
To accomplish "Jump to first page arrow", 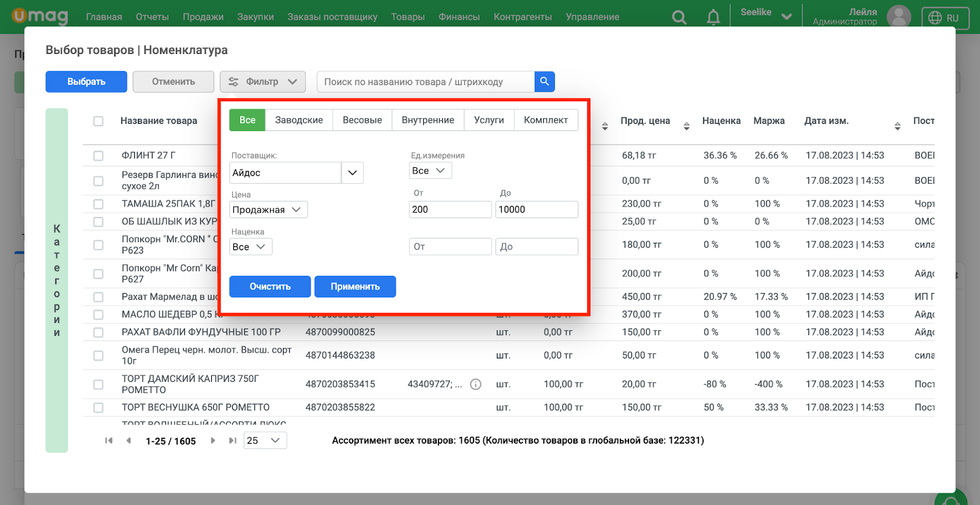I will (x=109, y=441).
